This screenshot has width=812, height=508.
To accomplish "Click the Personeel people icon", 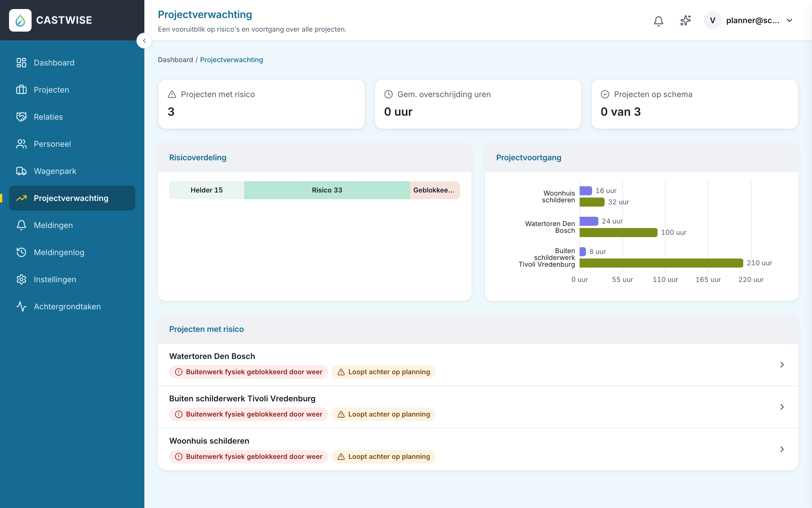I will [21, 144].
